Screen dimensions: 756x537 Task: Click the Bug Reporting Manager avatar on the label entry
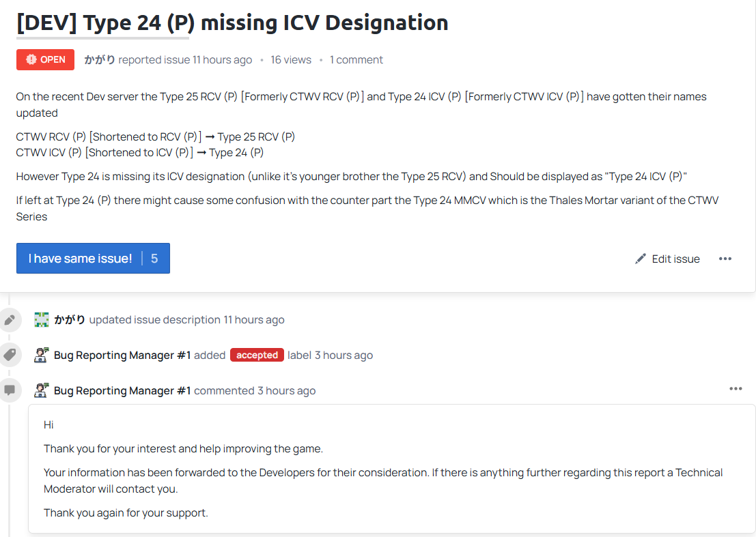[42, 355]
